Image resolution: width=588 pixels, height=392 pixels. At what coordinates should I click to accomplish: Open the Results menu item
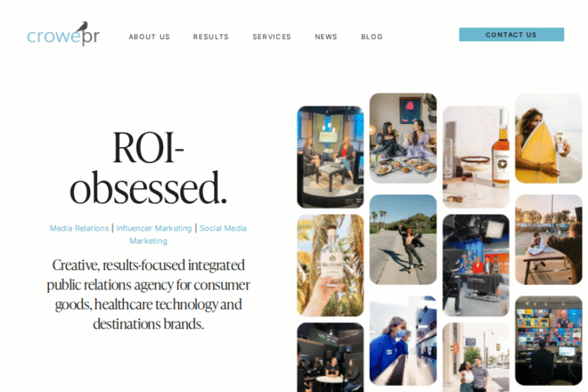click(211, 37)
